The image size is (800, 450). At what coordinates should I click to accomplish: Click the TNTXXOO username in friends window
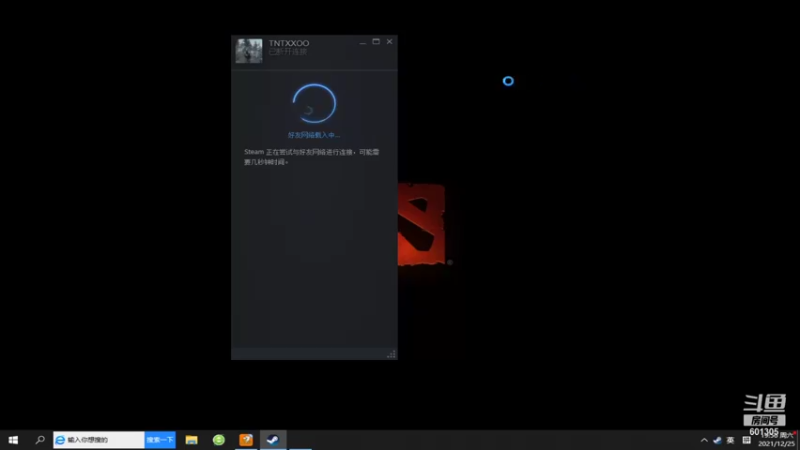pyautogui.click(x=289, y=43)
